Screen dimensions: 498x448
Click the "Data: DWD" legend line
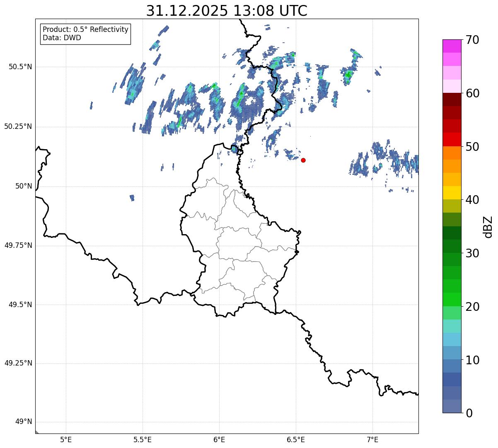tap(62, 38)
